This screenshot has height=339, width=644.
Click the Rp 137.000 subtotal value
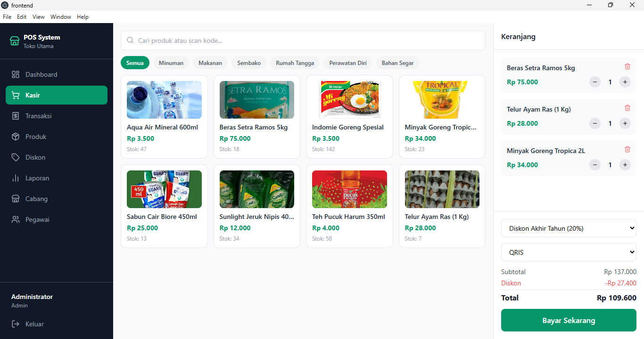620,272
